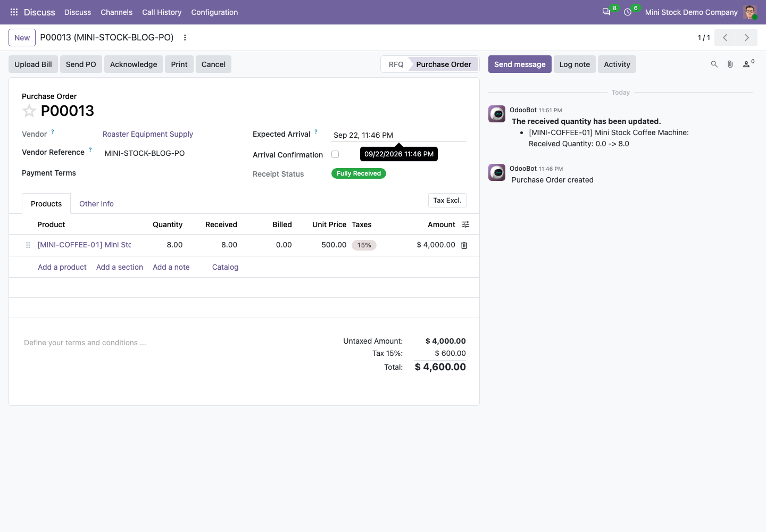Open the Configuration menu
The image size is (766, 532).
coord(214,12)
